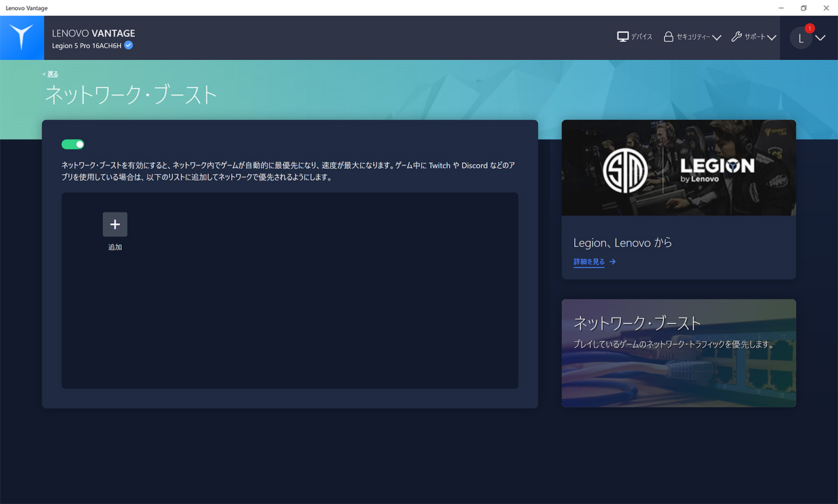Expand the サポート dropdown chevron
Viewport: 838px width, 504px height.
tap(771, 38)
